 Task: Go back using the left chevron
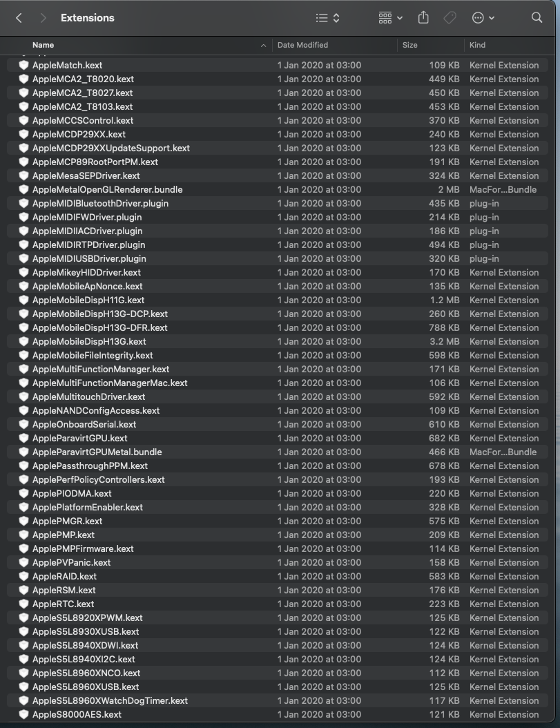19,18
